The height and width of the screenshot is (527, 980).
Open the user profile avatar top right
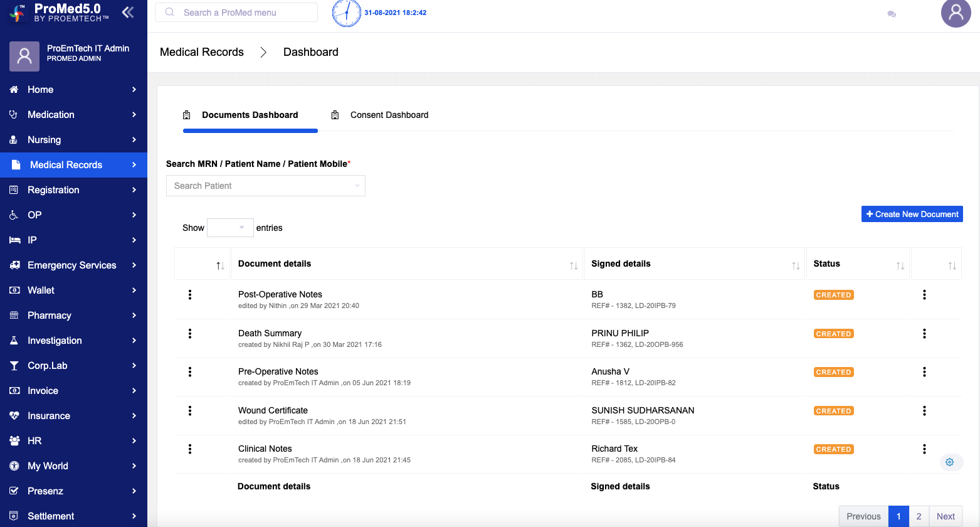click(x=956, y=13)
